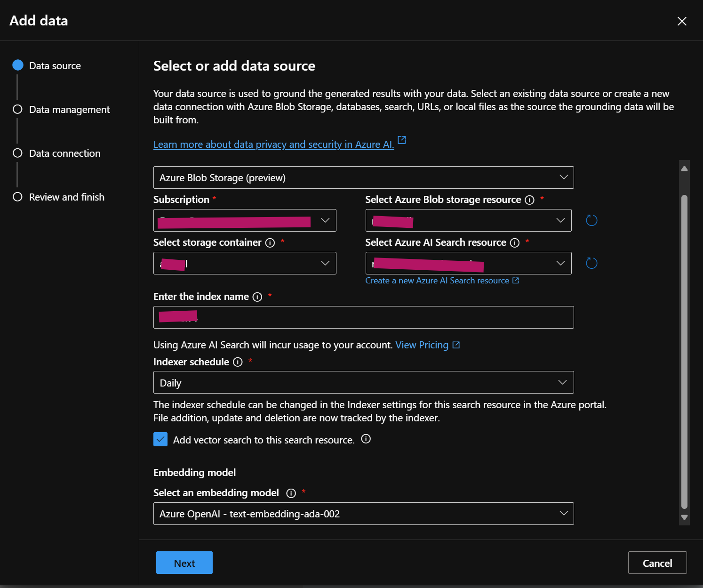Show info for Azure Blob storage resource

[530, 200]
